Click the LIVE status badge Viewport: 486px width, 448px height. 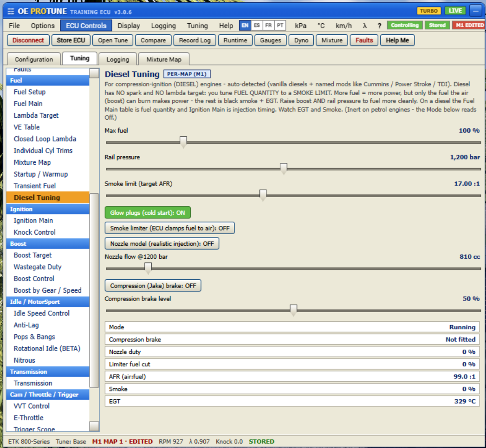(x=455, y=11)
